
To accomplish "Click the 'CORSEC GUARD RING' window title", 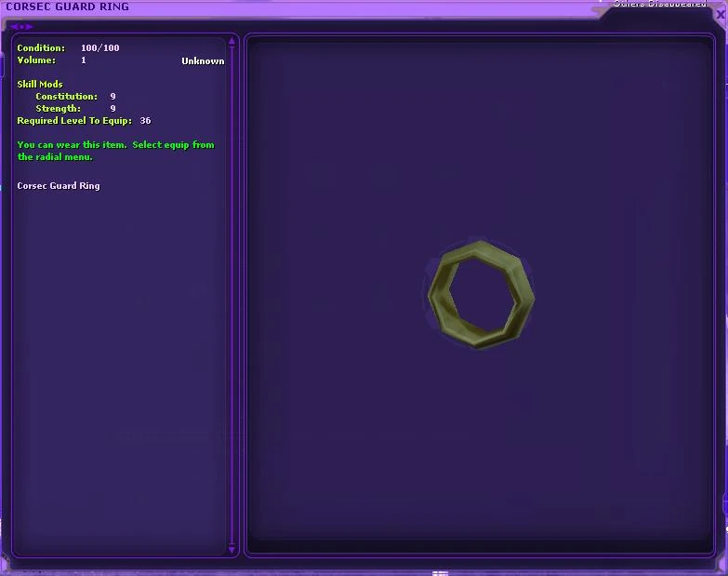I will pos(67,7).
